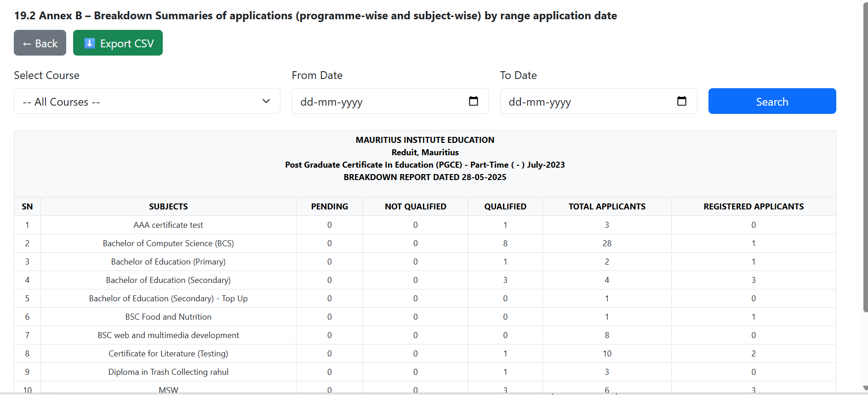868x395 pixels.
Task: Open calendar picker for From Date
Action: point(473,101)
